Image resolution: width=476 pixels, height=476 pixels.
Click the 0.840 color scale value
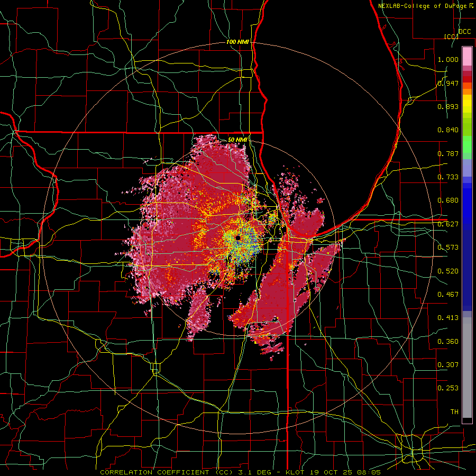pos(448,130)
